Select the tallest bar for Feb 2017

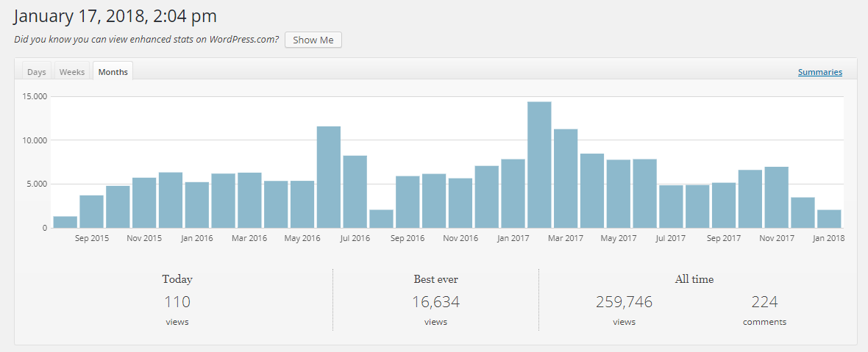click(x=539, y=165)
